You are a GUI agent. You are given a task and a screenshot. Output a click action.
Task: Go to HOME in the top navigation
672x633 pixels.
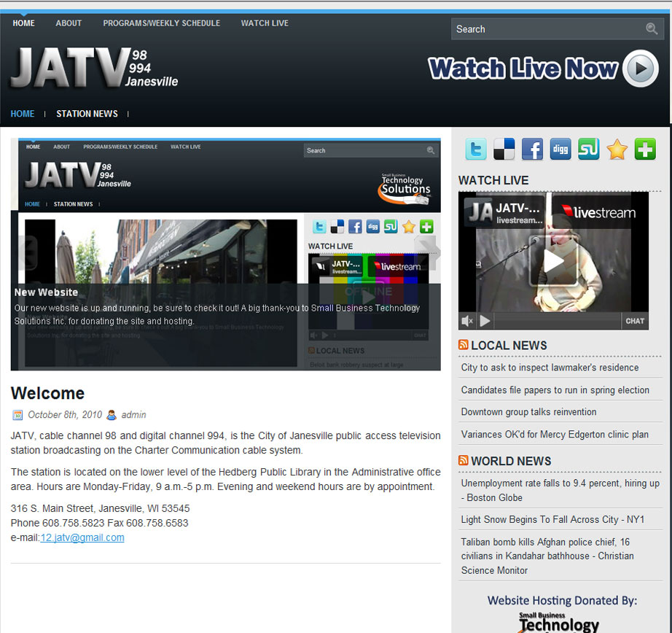(23, 23)
